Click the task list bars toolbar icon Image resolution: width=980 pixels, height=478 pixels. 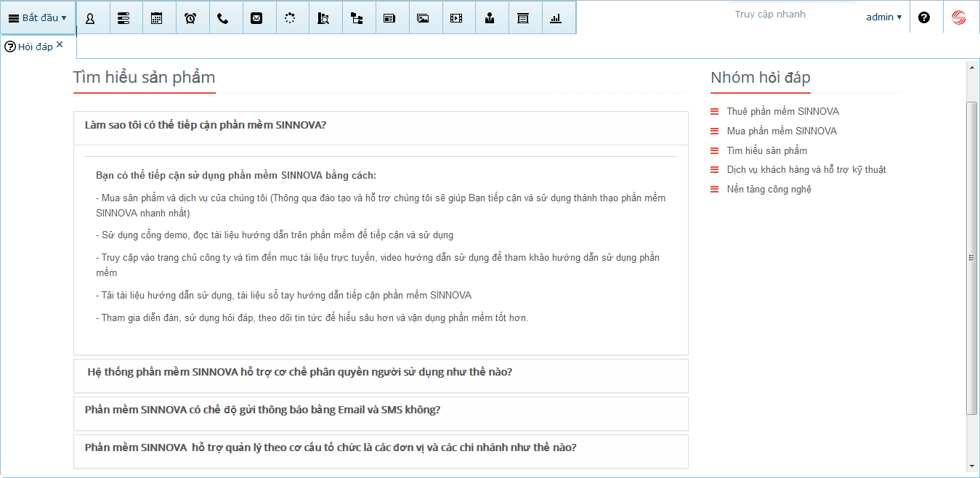pos(123,18)
